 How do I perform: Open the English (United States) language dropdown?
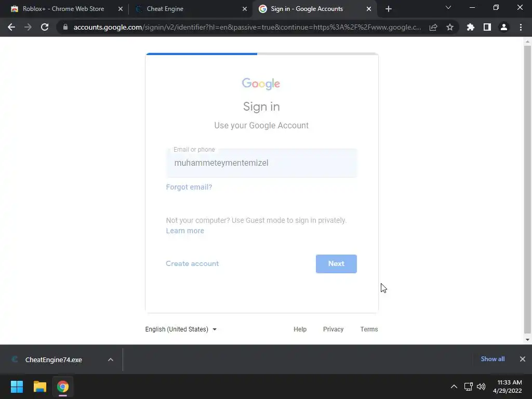tap(181, 329)
